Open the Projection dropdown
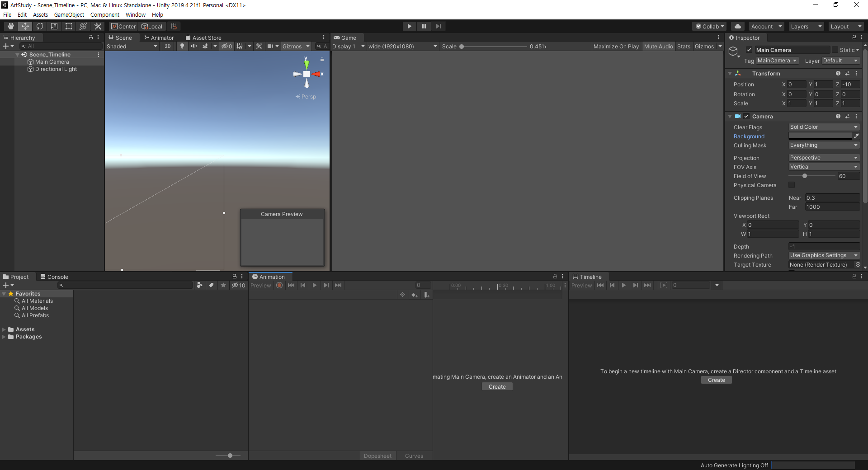 click(x=823, y=158)
